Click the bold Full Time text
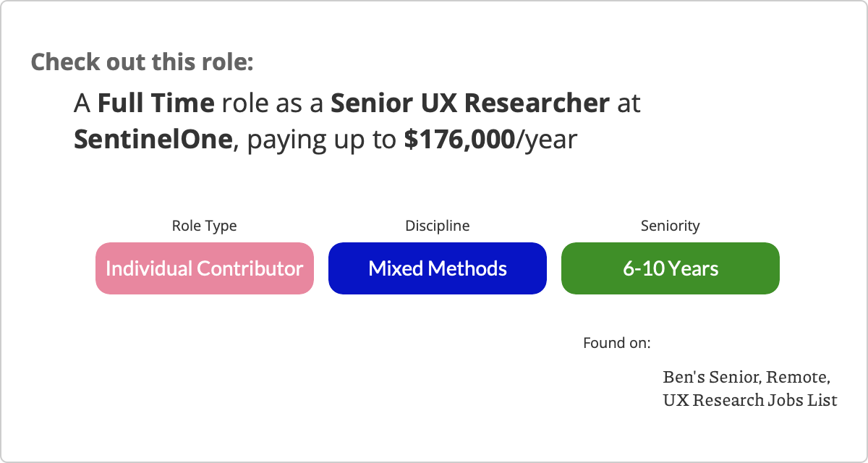This screenshot has height=463, width=868. pos(156,103)
